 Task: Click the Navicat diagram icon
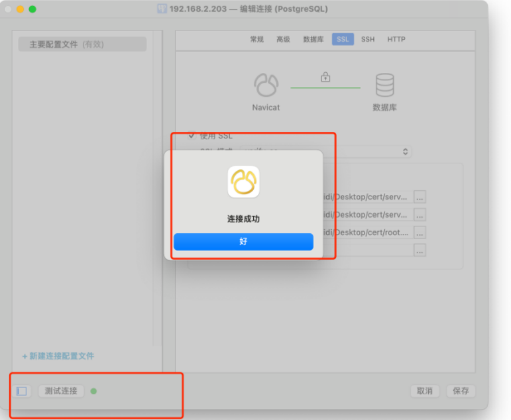(266, 85)
